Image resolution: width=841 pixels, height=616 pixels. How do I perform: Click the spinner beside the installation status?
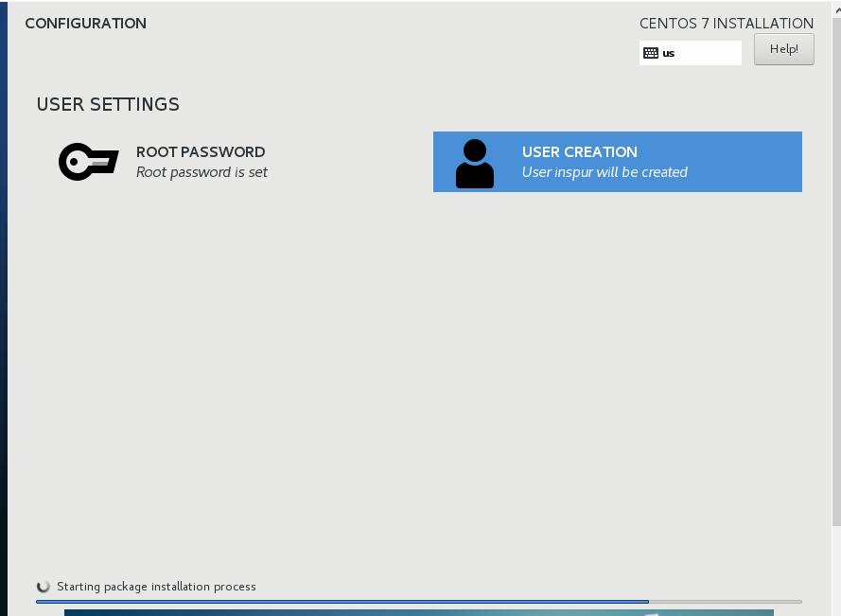42,586
